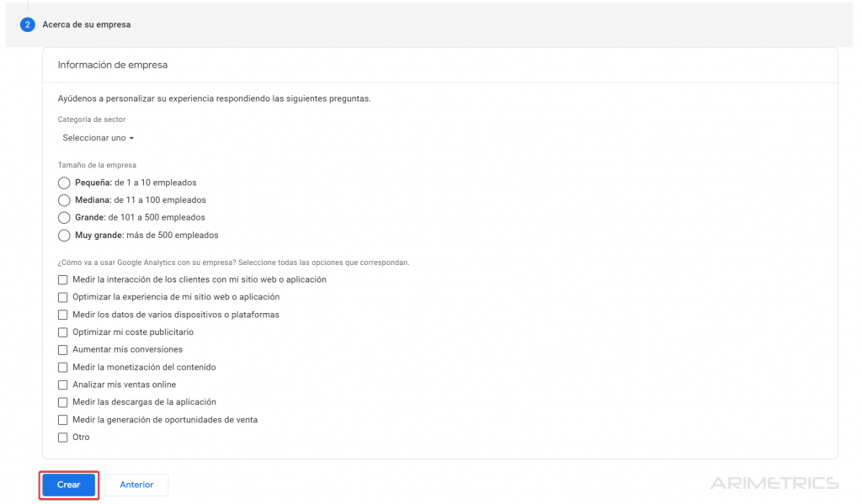Check 'Optimizar mi coste publicitario'

pyautogui.click(x=62, y=332)
